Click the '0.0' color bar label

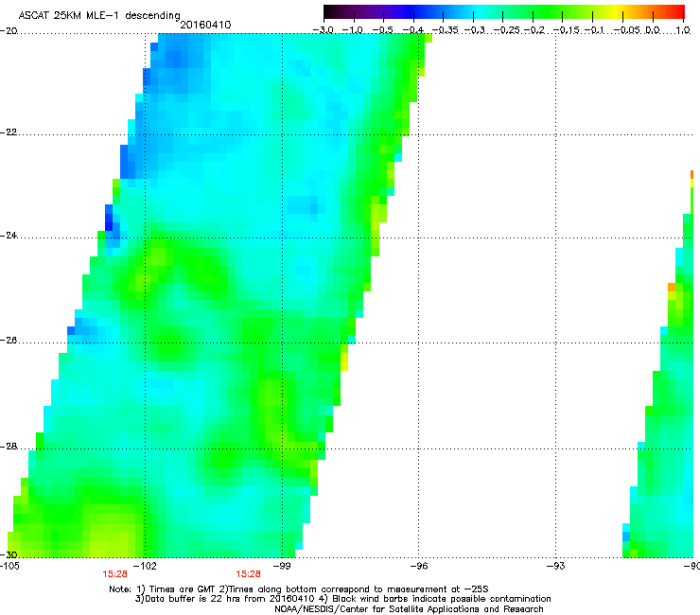[x=653, y=30]
